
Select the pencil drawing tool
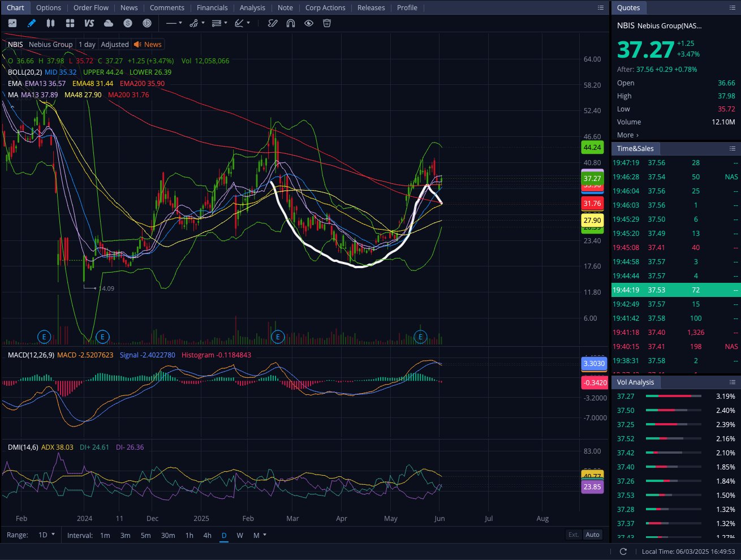point(32,23)
